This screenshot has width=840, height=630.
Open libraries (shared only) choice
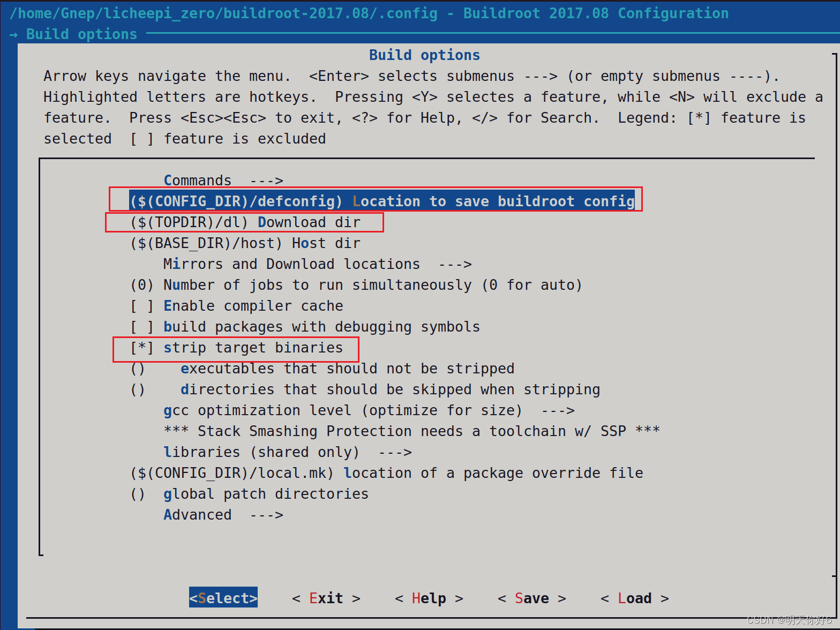click(x=288, y=452)
